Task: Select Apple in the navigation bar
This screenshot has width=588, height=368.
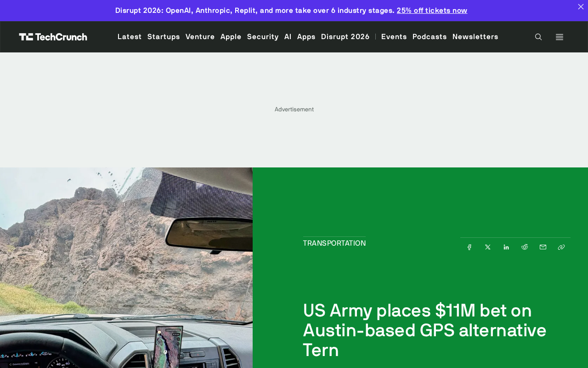Action: tap(231, 36)
